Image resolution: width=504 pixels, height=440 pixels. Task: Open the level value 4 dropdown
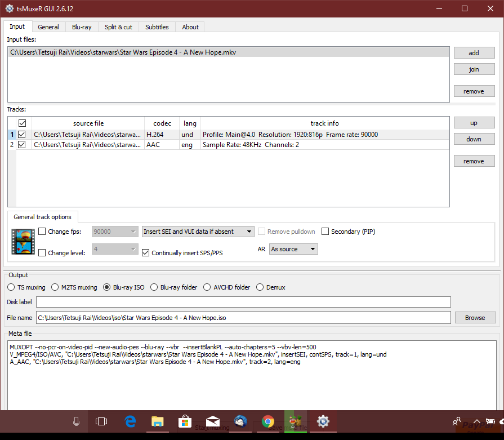pos(115,249)
